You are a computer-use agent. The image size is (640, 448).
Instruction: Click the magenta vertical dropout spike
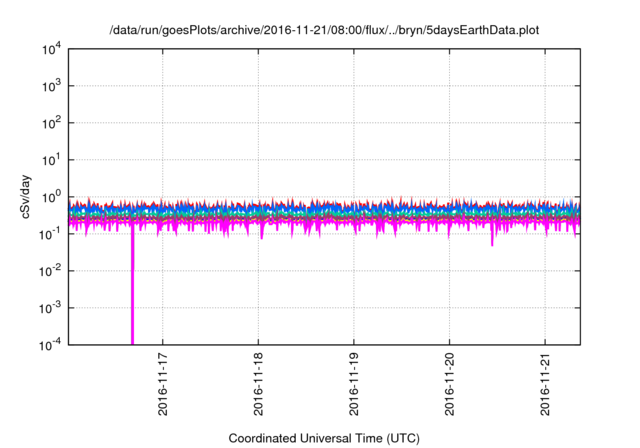(x=132, y=286)
